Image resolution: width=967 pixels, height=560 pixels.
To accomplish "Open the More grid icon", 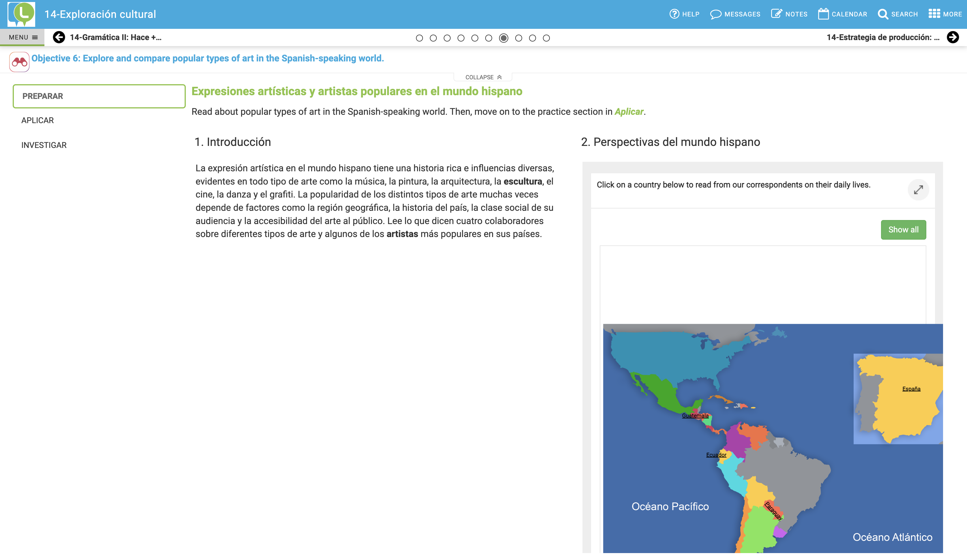I will (934, 14).
